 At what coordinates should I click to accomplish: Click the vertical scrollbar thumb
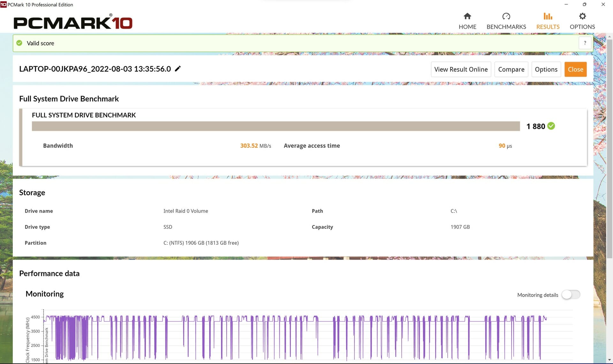coord(609,149)
